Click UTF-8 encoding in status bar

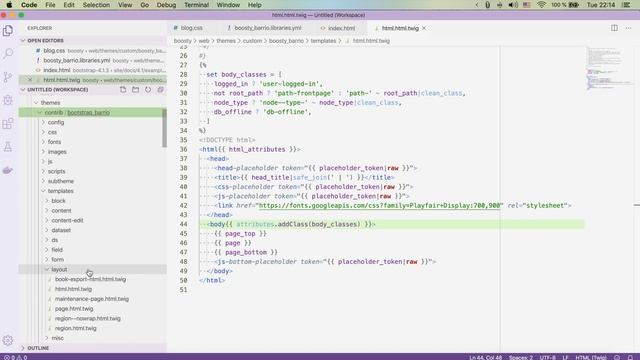click(547, 357)
